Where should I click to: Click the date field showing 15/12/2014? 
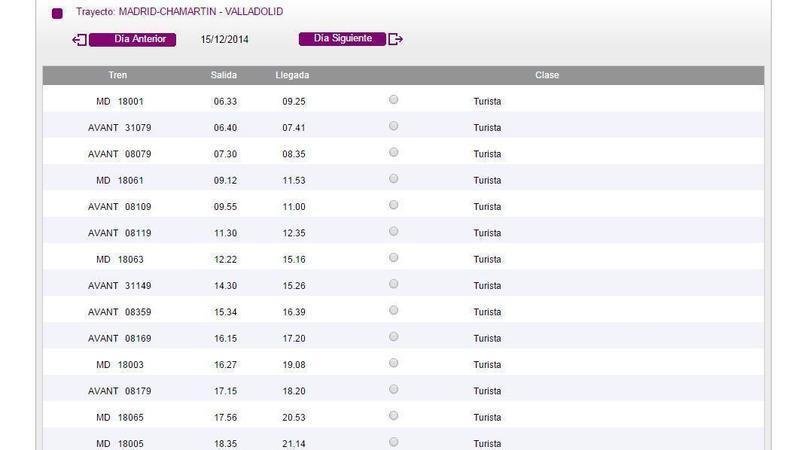(224, 40)
